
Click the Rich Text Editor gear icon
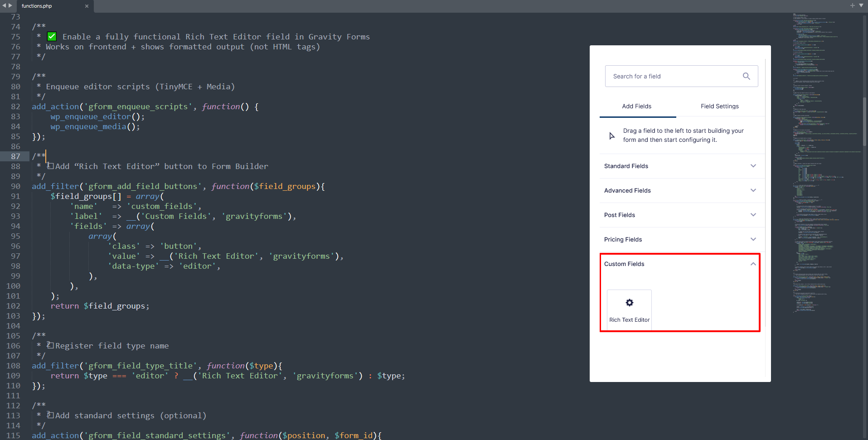coord(629,303)
